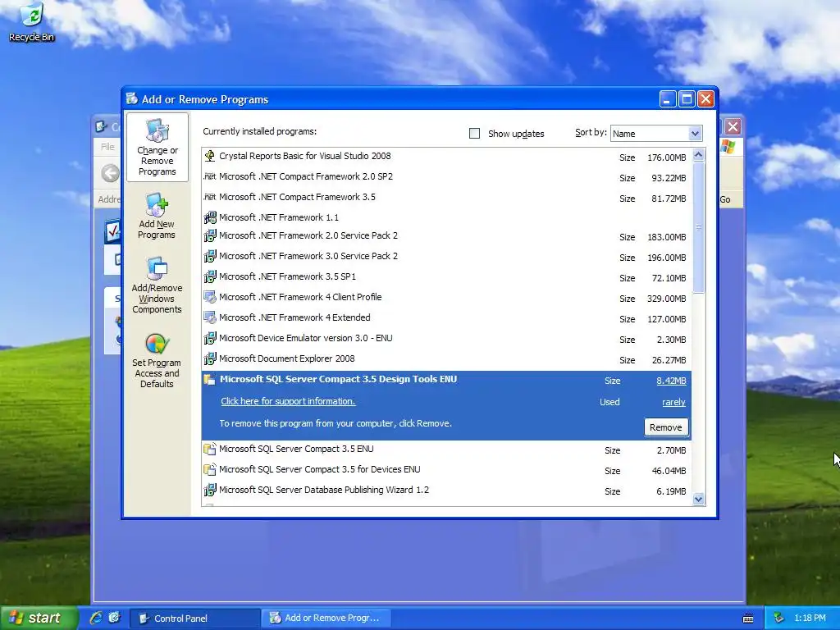Close the background Control Panel window
The image size is (840, 630).
(733, 127)
